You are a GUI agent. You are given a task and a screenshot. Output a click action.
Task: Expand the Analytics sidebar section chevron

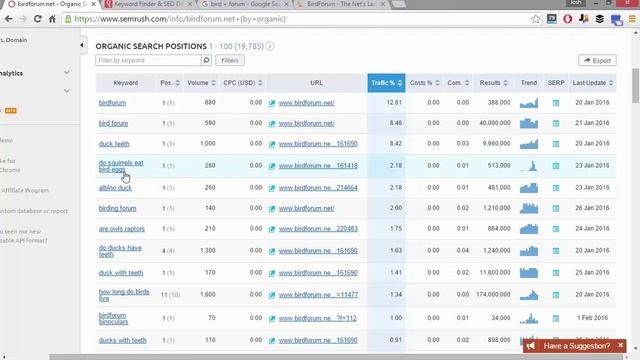(67, 73)
